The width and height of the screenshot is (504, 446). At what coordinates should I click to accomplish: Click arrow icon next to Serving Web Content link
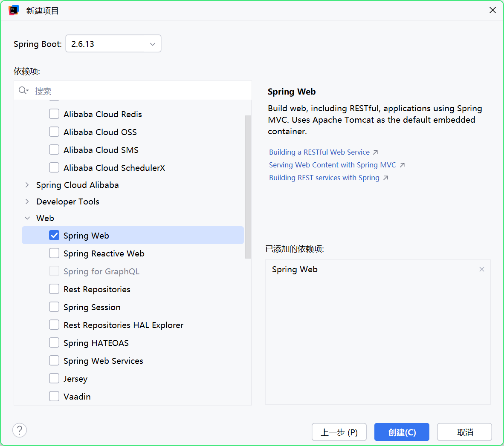402,165
